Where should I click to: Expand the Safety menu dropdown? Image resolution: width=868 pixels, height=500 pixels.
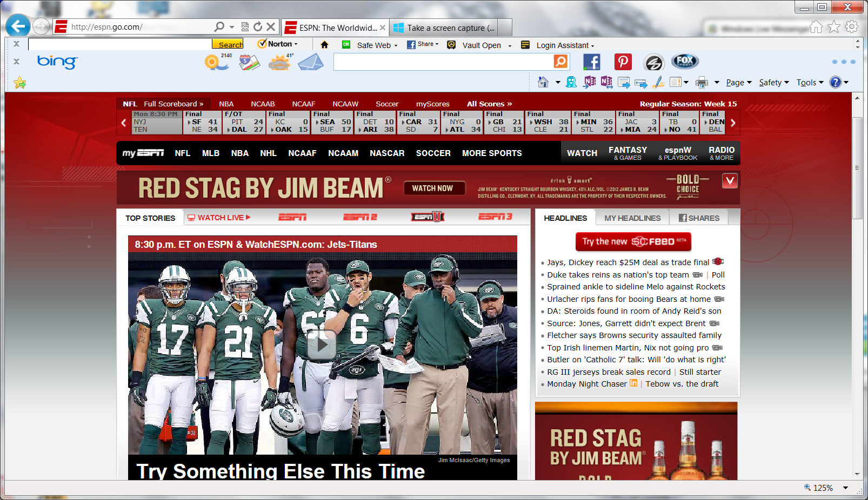tap(773, 83)
